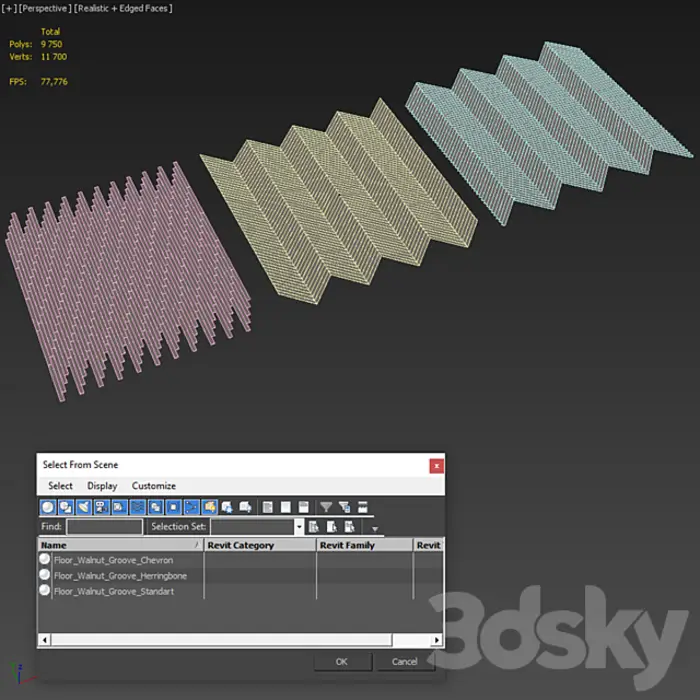Click the last icon in top toolbar row
Viewport: 700px width, 700px height.
coord(362,507)
